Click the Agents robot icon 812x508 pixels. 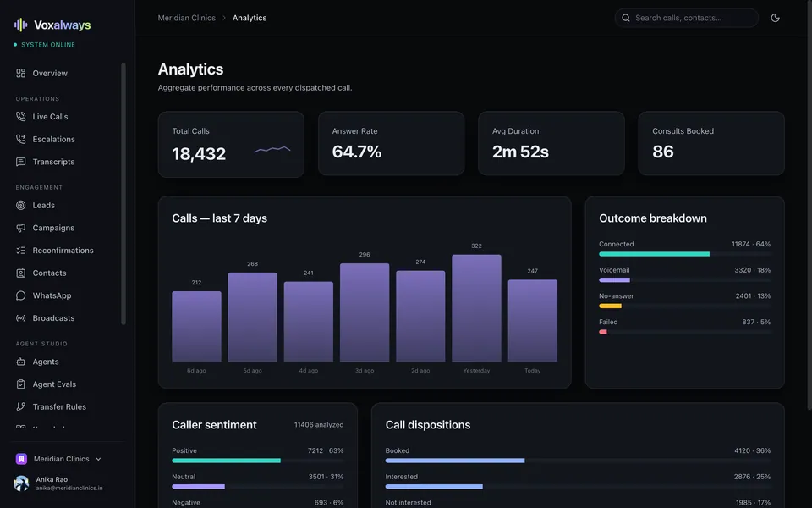pos(20,362)
